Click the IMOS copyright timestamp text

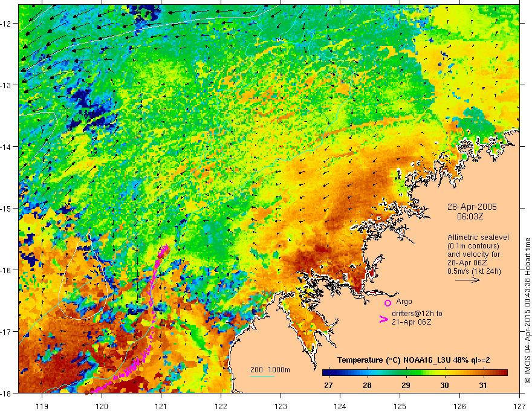coord(528,311)
